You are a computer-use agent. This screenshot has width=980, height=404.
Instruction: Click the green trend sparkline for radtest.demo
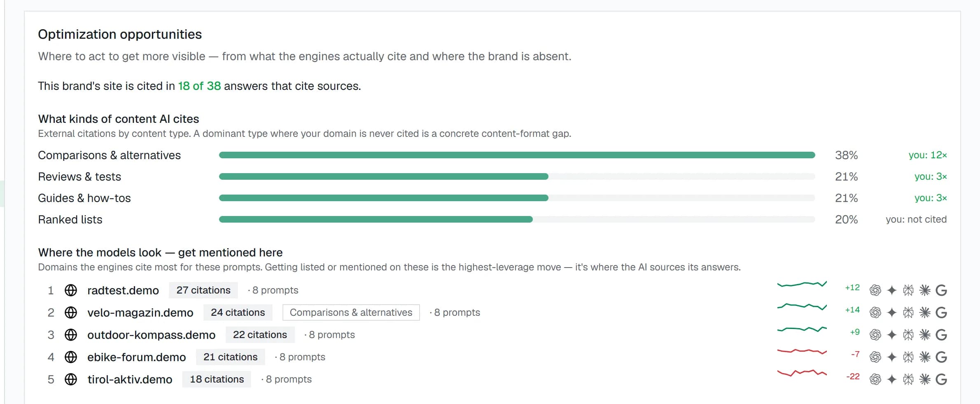(x=802, y=284)
